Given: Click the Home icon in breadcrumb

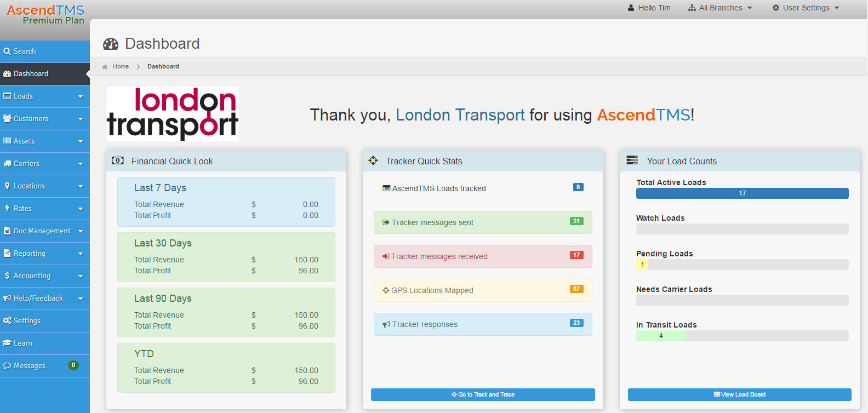Looking at the screenshot, I should (105, 66).
